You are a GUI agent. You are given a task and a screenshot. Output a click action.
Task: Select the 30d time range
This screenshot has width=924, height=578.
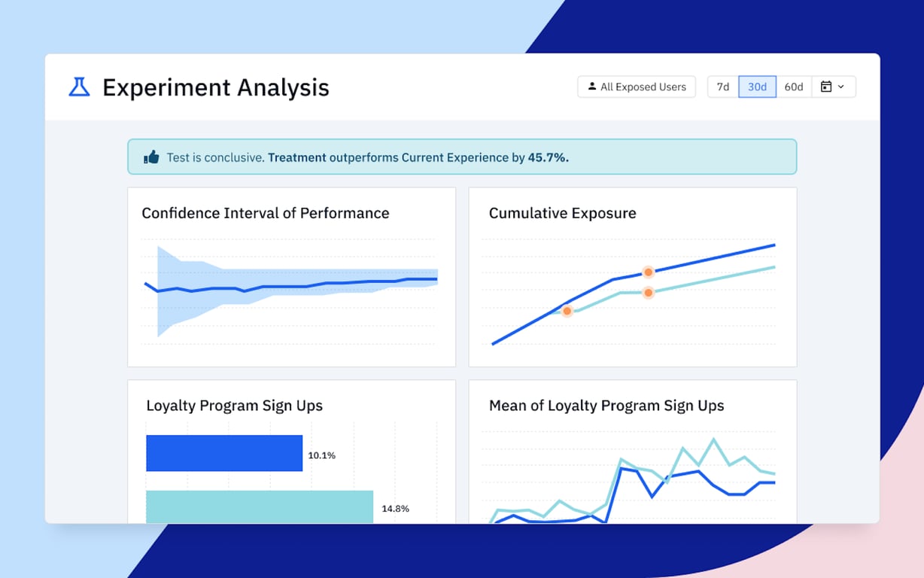click(757, 87)
